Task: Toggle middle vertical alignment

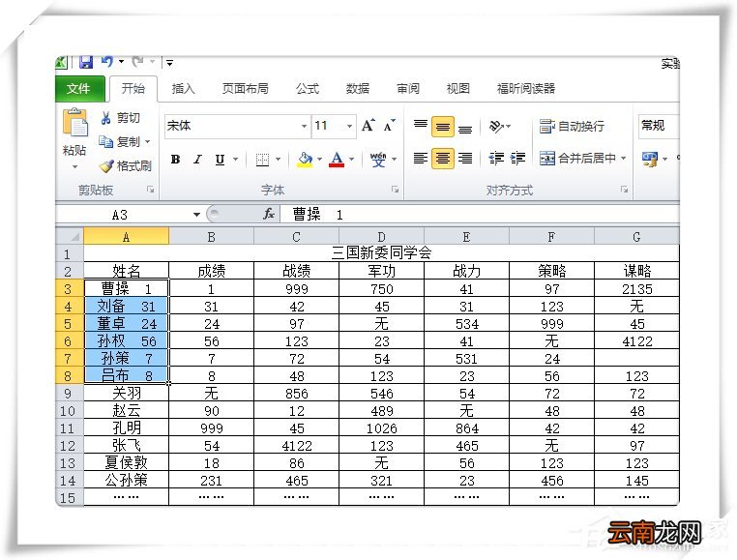Action: 443,126
